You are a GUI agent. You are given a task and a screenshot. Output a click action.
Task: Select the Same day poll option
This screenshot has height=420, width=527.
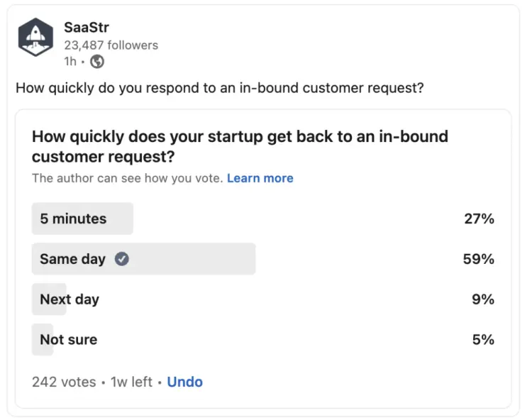(x=263, y=259)
